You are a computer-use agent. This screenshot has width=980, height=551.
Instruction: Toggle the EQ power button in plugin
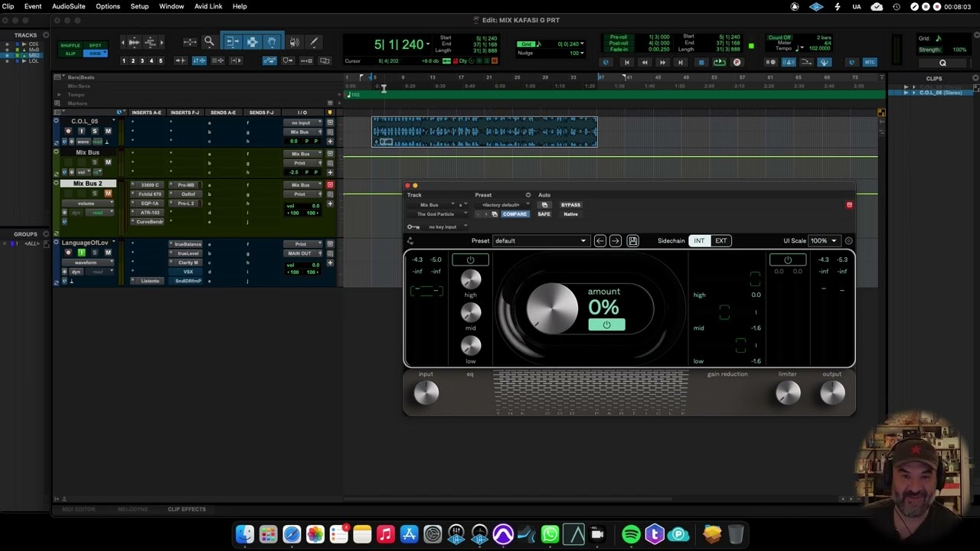[x=470, y=260]
